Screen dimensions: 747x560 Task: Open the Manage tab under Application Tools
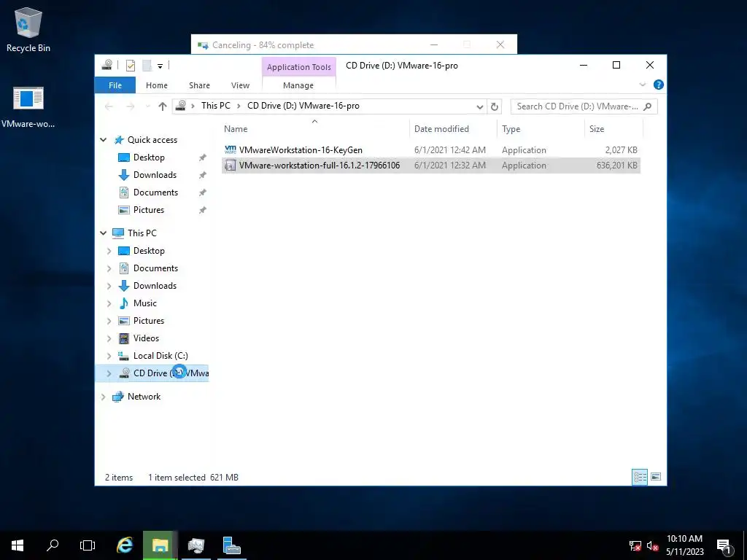[298, 85]
